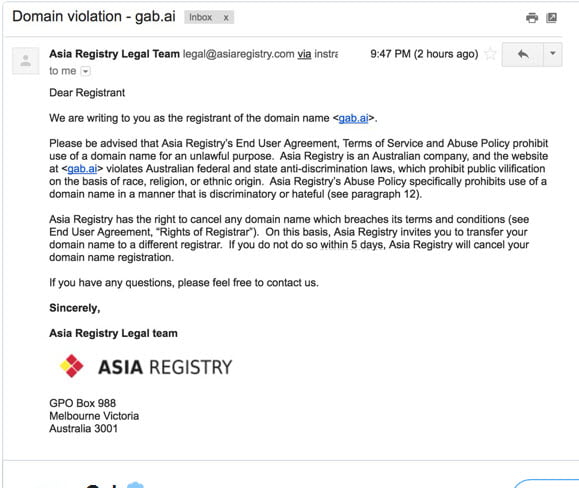
Task: Open the more options dropdown beside Reply
Action: [x=553, y=54]
